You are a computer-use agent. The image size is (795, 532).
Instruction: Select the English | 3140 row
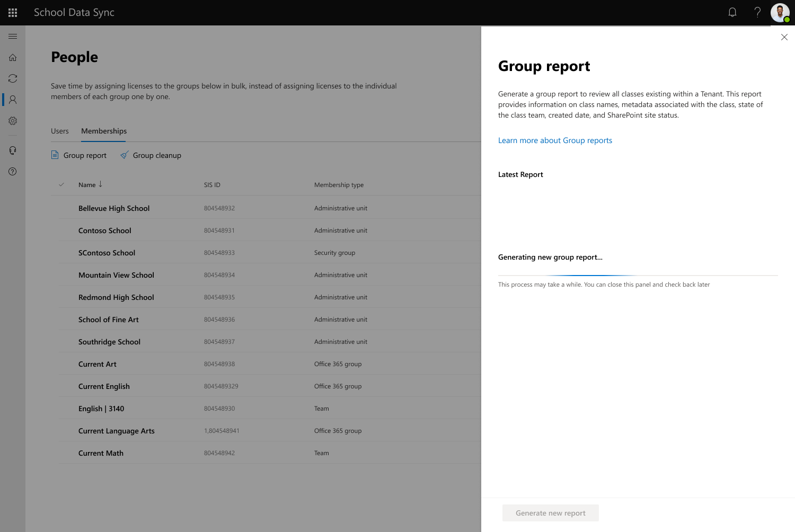(x=270, y=409)
